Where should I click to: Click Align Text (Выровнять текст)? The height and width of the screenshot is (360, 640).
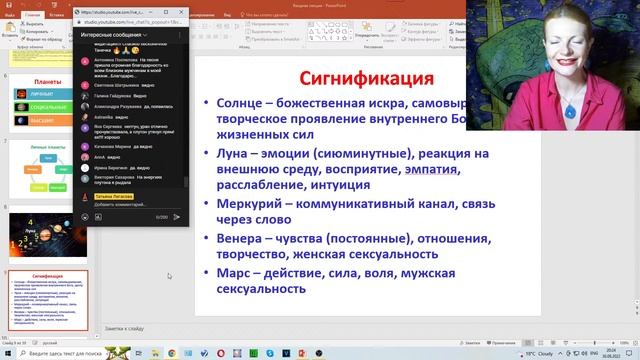tap(264, 31)
